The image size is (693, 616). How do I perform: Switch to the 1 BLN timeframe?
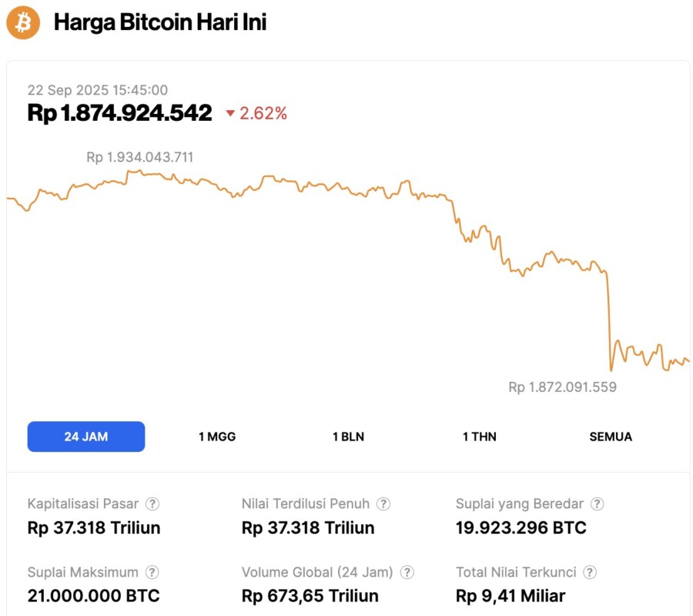click(347, 437)
